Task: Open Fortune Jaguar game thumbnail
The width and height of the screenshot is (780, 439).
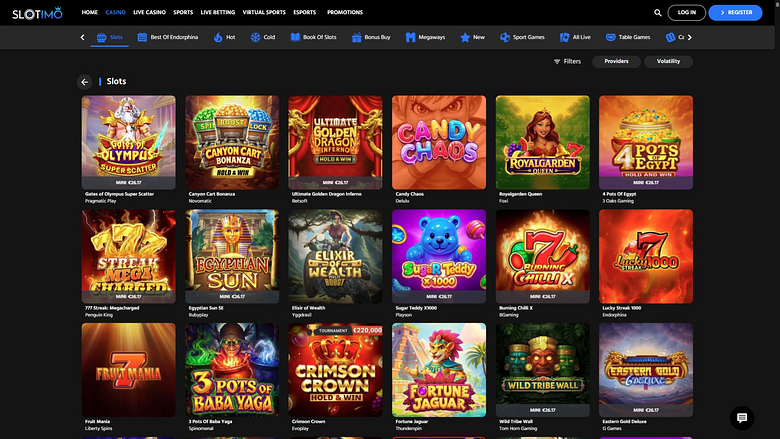Action: point(439,370)
